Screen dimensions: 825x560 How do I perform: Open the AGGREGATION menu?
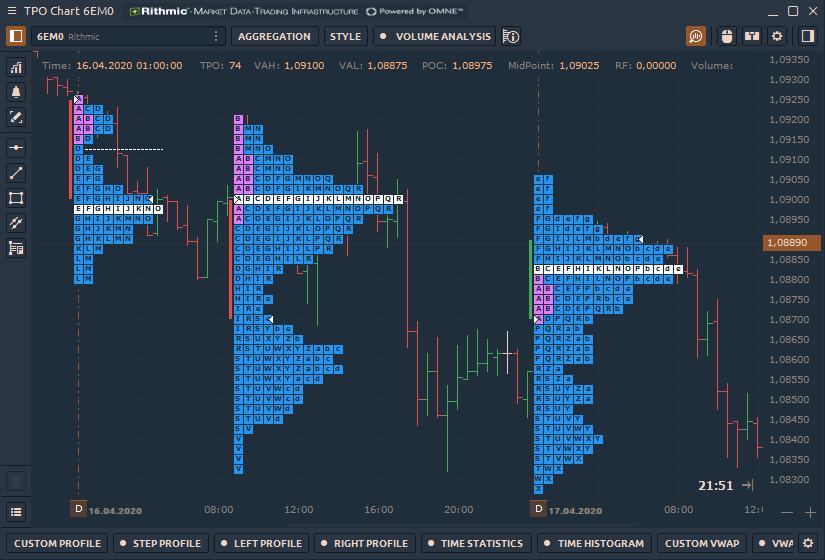point(274,36)
